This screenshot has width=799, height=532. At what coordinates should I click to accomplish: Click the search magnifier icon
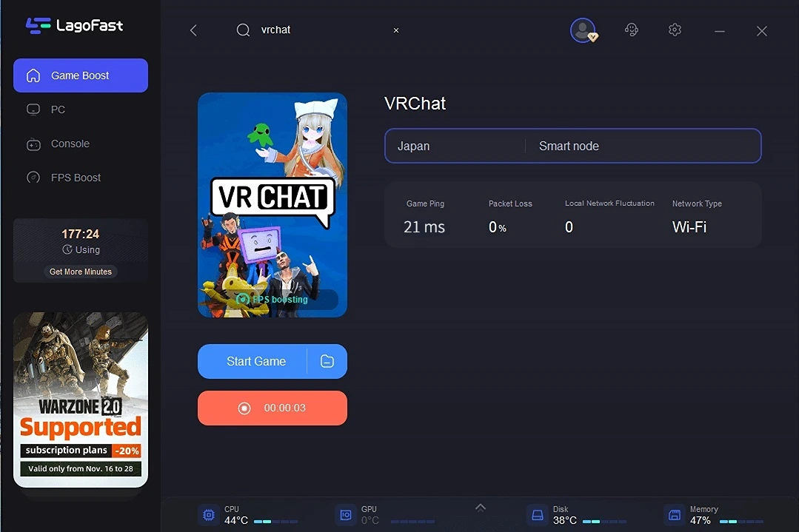click(x=243, y=30)
